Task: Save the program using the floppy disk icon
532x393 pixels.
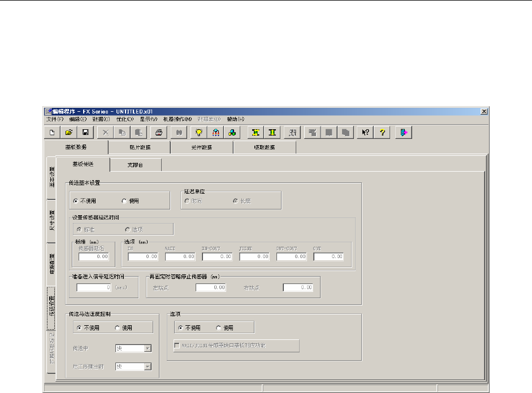Action: (x=85, y=132)
